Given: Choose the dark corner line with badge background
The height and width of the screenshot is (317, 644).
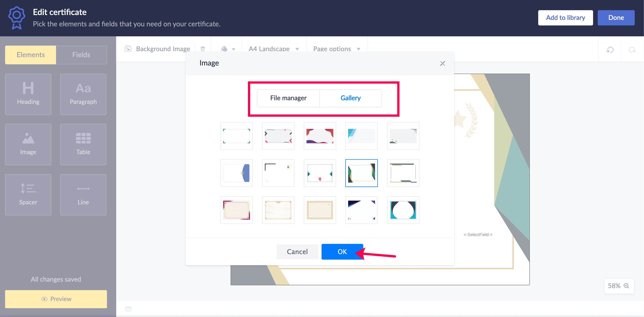Looking at the screenshot, I should 278,173.
